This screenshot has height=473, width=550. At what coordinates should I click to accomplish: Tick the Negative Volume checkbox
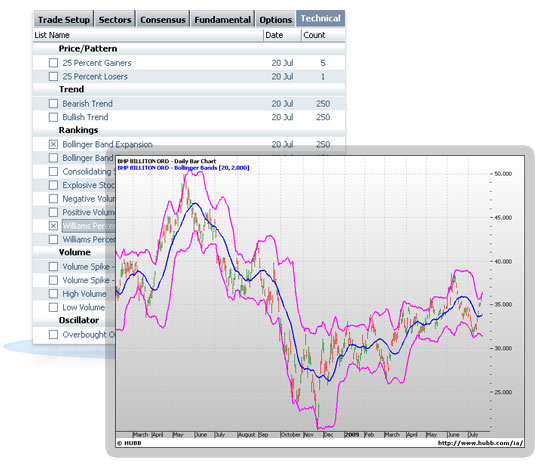pos(53,199)
